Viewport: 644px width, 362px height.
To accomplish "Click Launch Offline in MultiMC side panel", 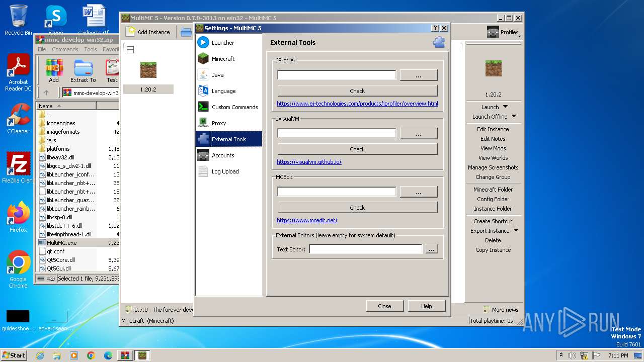I will pos(490,116).
